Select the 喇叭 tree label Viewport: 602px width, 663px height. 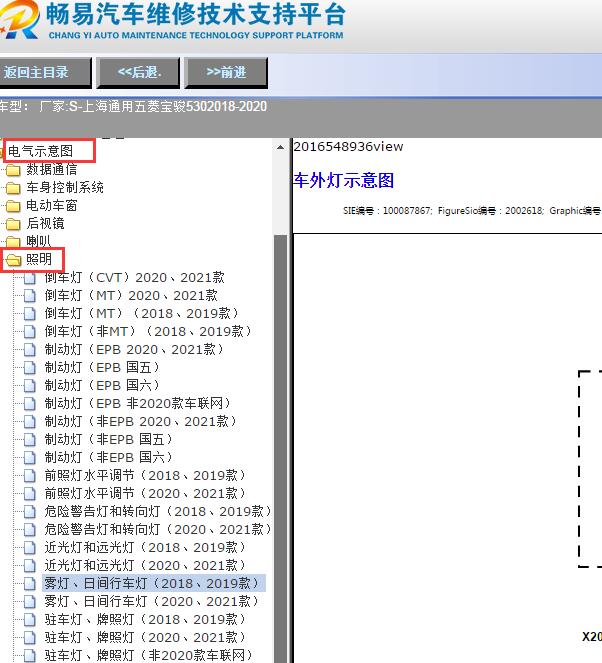pyautogui.click(x=38, y=241)
